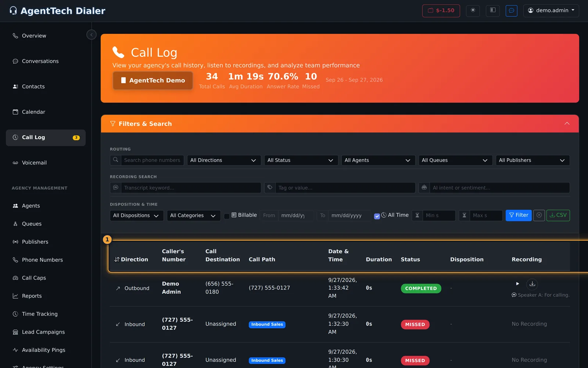Open the All Agents dropdown
The width and height of the screenshot is (588, 368).
click(x=378, y=160)
